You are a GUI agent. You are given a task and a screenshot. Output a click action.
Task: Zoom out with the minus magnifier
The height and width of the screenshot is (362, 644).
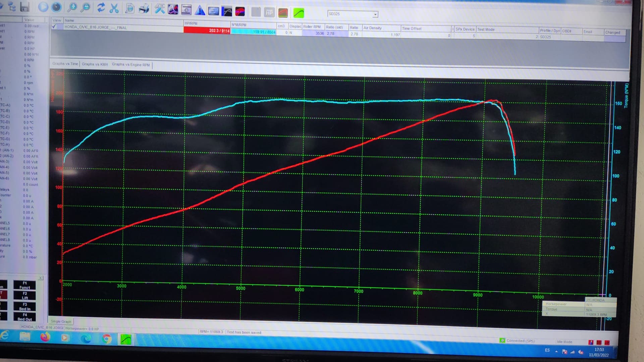tap(86, 7)
